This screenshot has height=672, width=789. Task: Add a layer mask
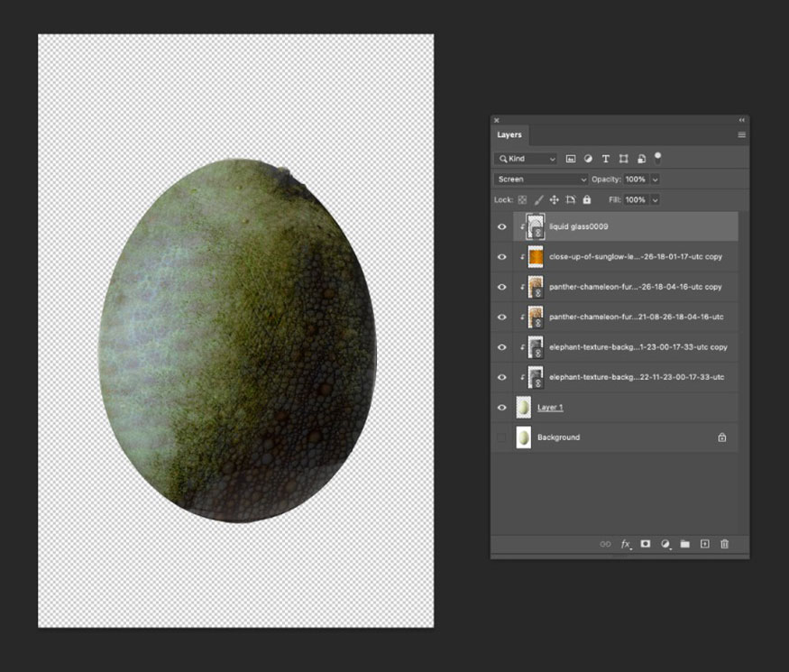pyautogui.click(x=645, y=544)
